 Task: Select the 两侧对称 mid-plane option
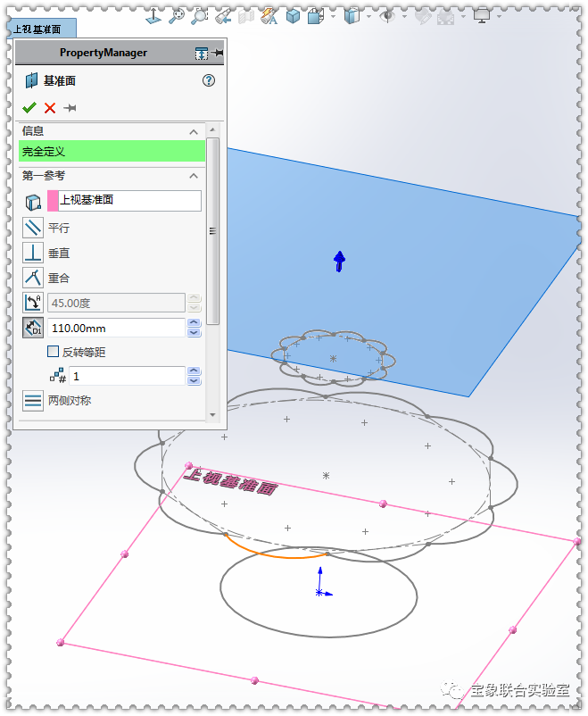click(x=33, y=401)
